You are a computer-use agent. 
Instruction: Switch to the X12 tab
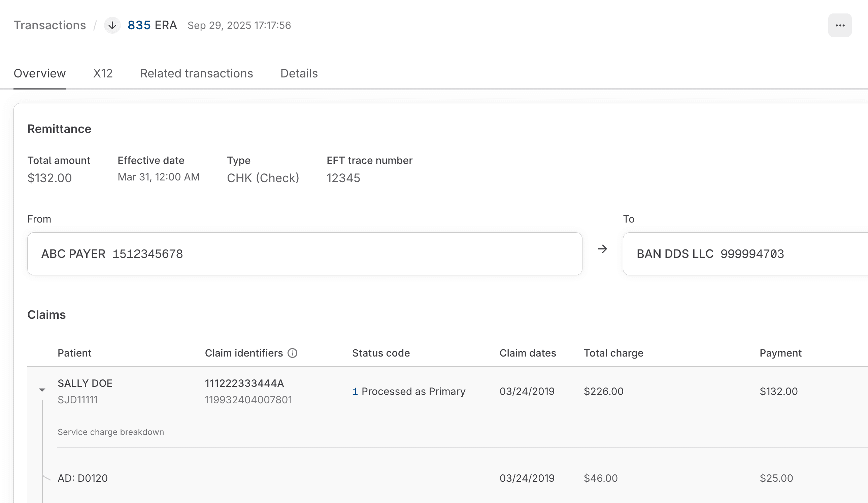click(103, 73)
